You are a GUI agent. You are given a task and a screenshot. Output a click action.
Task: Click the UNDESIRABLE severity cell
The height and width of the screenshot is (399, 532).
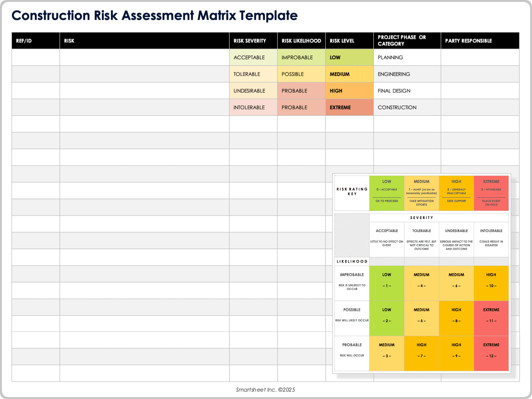(249, 91)
